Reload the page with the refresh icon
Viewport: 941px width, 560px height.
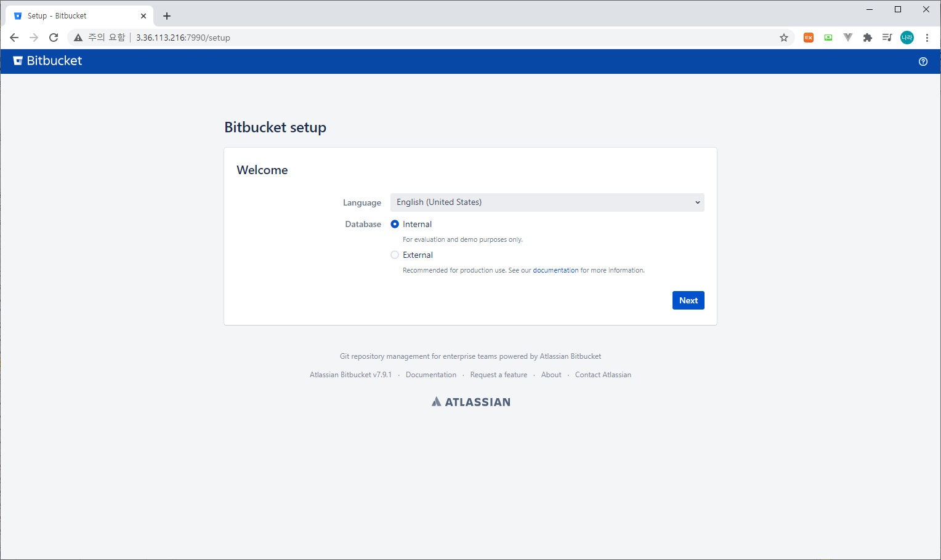pos(54,38)
